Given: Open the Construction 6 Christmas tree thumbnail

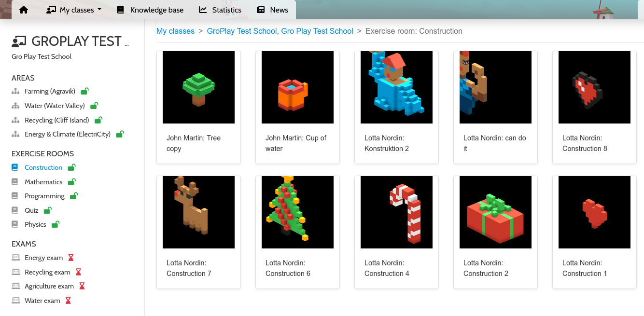Looking at the screenshot, I should tap(297, 212).
